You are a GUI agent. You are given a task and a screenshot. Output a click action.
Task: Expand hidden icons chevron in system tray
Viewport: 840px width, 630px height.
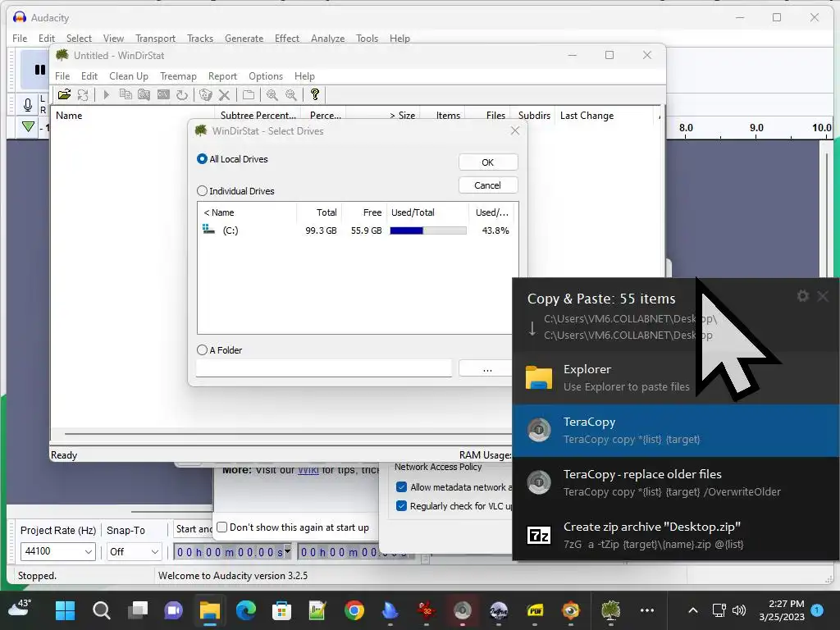pos(692,610)
